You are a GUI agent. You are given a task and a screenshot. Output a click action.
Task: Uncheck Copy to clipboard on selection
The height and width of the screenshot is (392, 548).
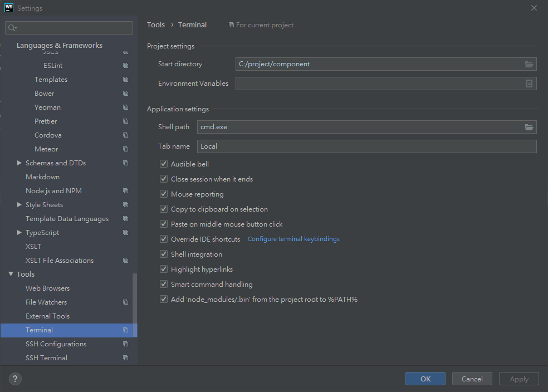tap(164, 209)
